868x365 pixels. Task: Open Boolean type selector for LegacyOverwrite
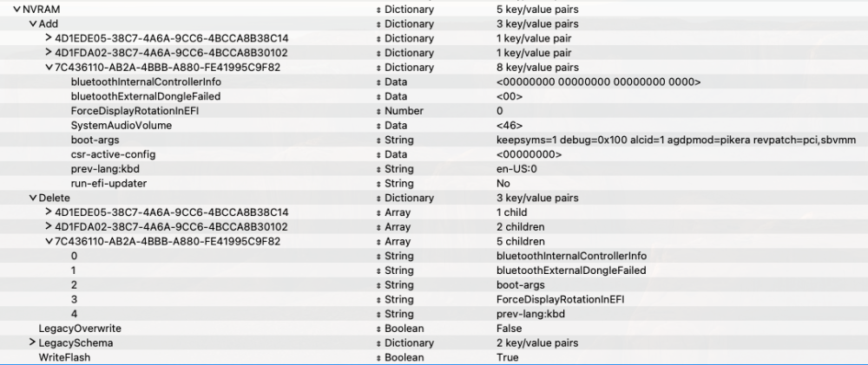(x=378, y=329)
